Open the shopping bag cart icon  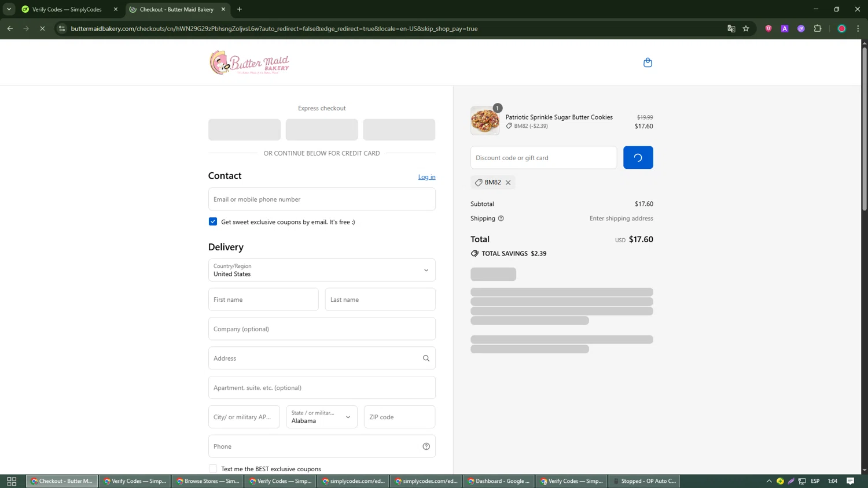click(648, 62)
